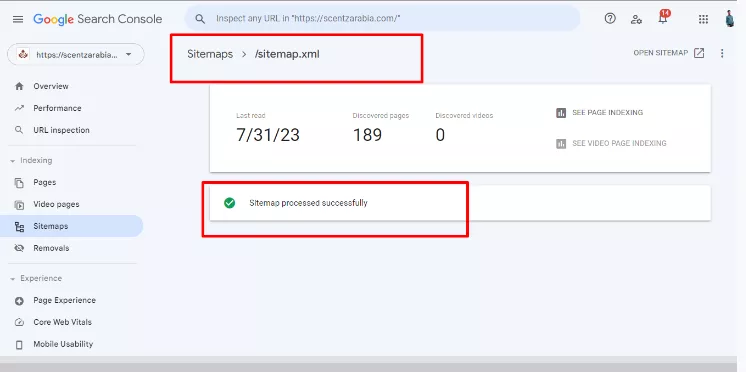Click the Inspect any URL search field
This screenshot has height=372, width=746.
pos(383,19)
